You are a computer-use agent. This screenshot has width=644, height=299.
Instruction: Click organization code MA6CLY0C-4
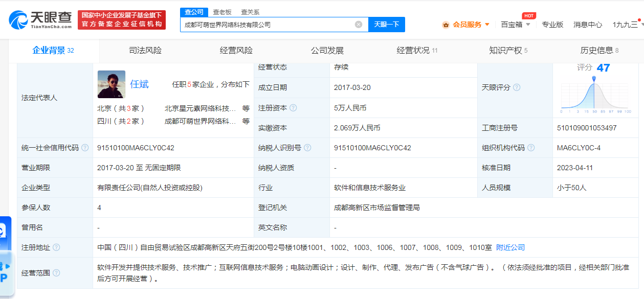tap(579, 148)
